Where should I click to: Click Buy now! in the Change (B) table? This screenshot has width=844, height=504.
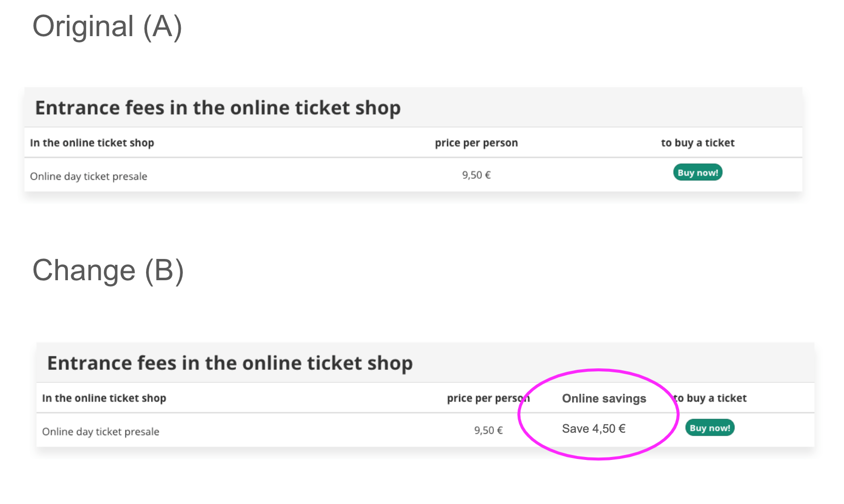pyautogui.click(x=709, y=428)
